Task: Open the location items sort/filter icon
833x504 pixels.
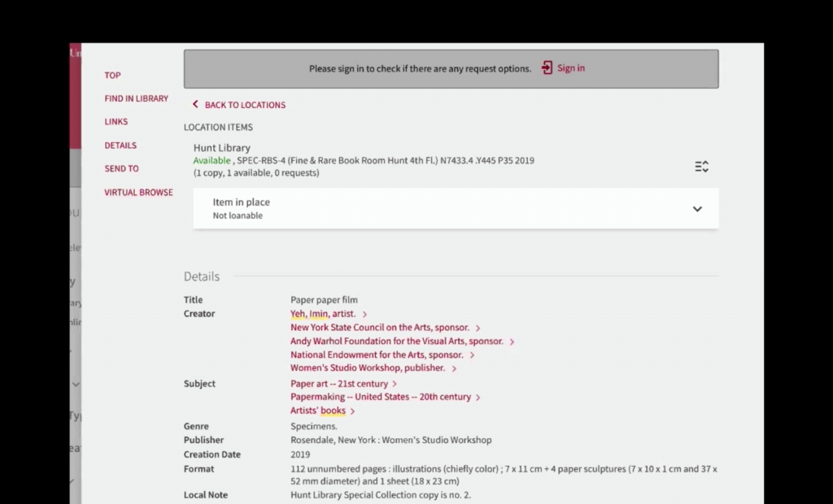Action: tap(702, 167)
